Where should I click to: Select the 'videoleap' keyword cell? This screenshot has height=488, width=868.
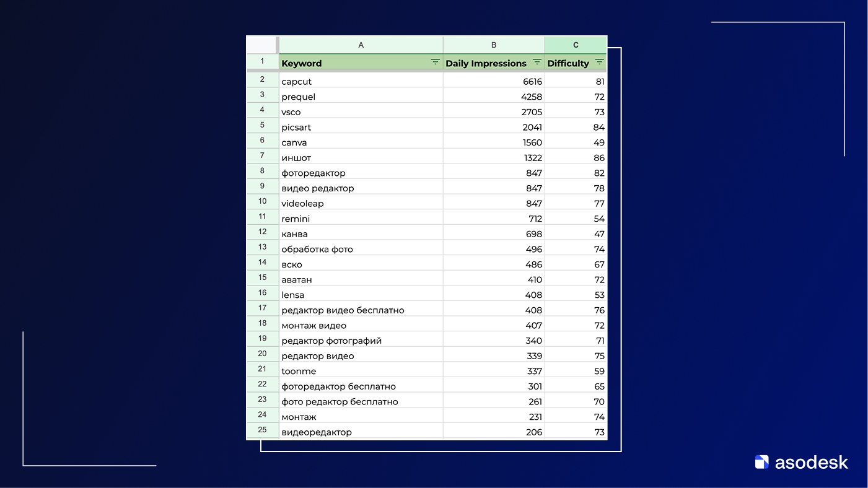(361, 204)
